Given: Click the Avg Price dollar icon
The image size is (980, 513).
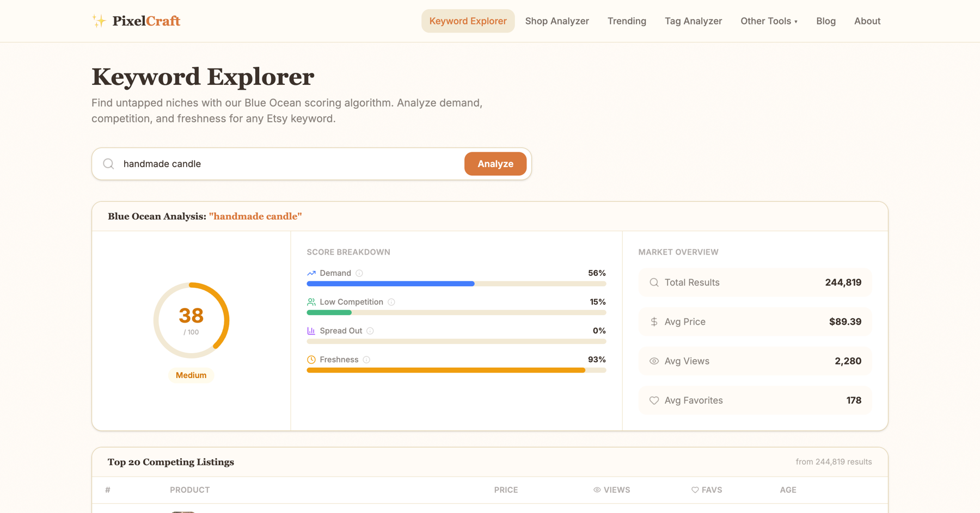Looking at the screenshot, I should click(654, 322).
